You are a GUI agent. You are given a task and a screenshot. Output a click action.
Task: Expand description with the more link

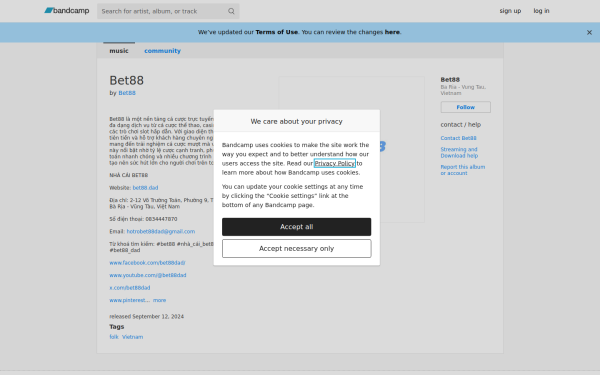(x=160, y=300)
